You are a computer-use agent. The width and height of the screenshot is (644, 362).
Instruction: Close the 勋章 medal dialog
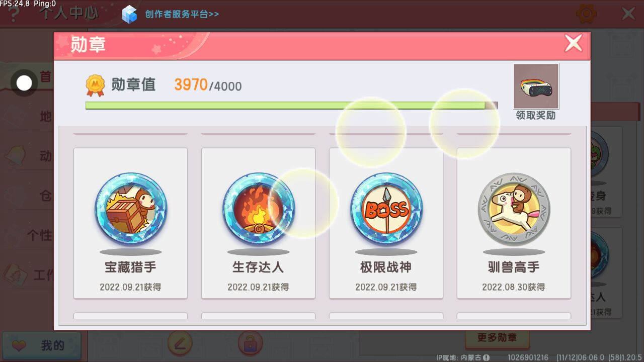pos(574,43)
